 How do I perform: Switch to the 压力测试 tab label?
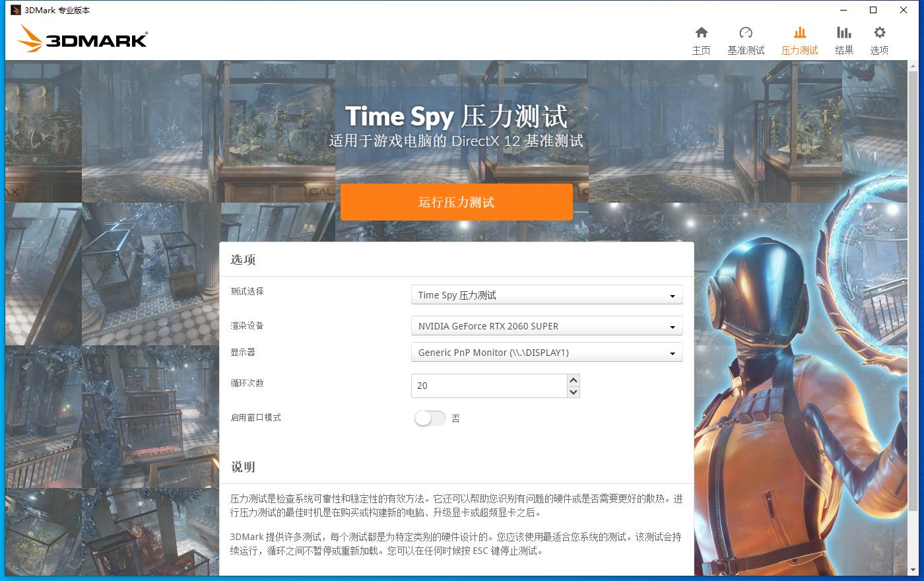[x=800, y=50]
